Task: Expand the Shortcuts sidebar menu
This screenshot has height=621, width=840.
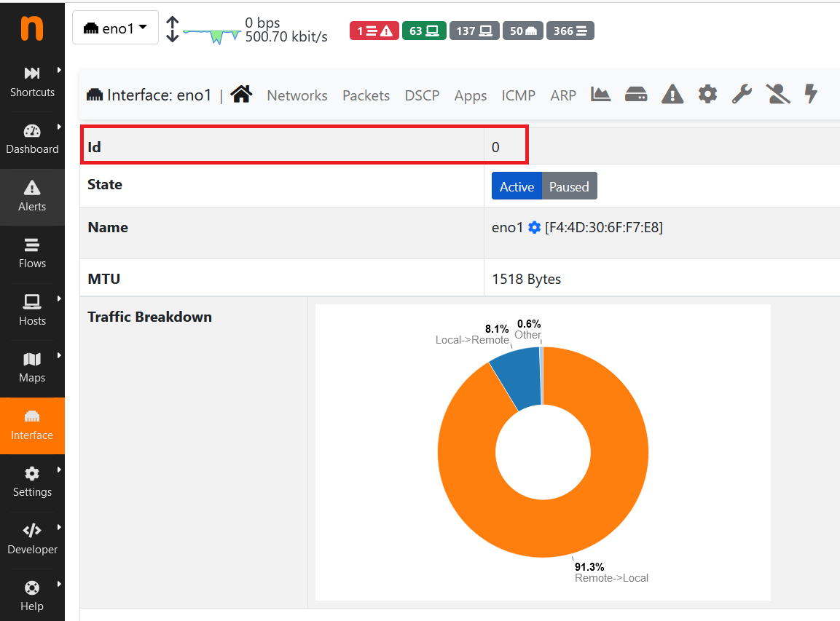Action: 32,80
